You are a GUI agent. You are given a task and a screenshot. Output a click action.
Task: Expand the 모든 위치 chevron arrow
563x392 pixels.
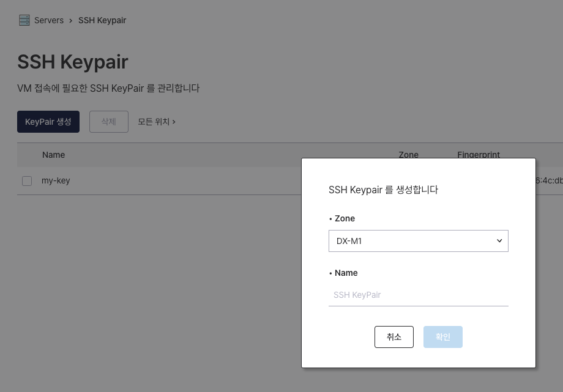(173, 121)
